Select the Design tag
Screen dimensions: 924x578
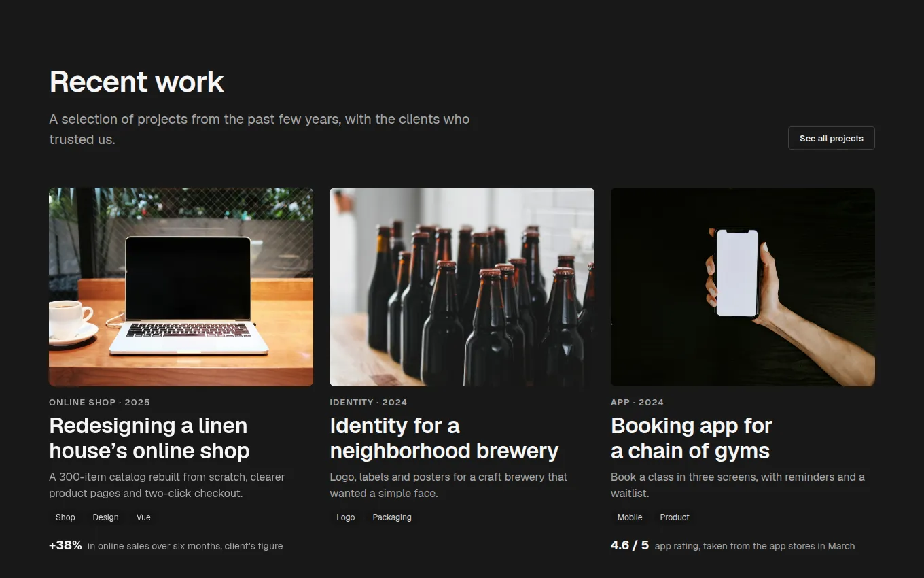click(106, 517)
